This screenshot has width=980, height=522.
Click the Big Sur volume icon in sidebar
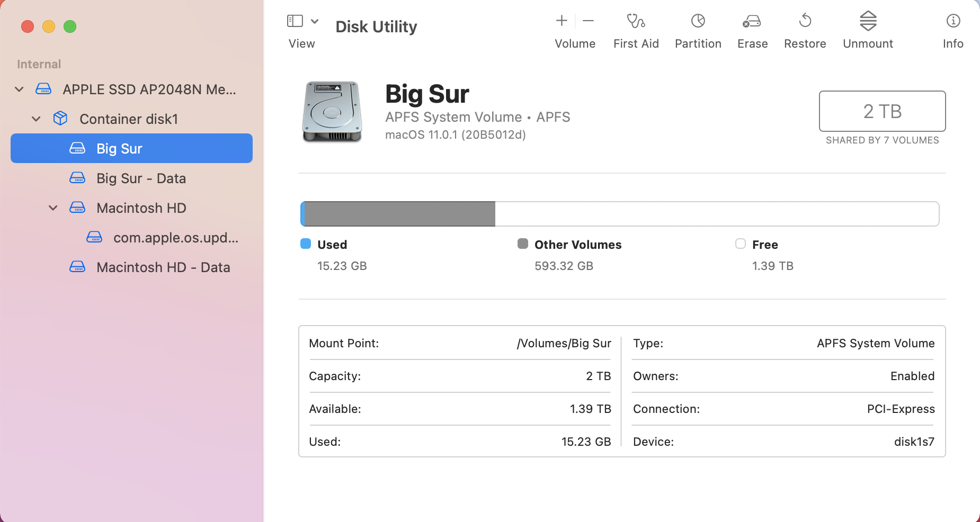point(77,148)
